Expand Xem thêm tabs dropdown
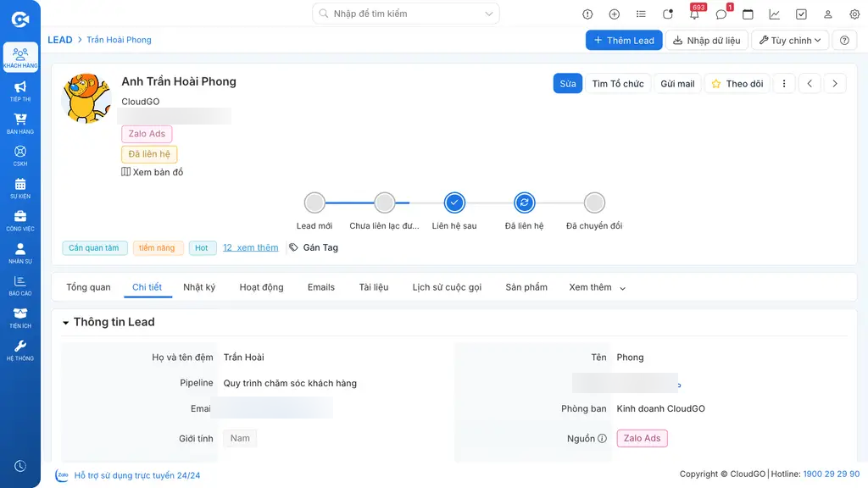 (597, 287)
